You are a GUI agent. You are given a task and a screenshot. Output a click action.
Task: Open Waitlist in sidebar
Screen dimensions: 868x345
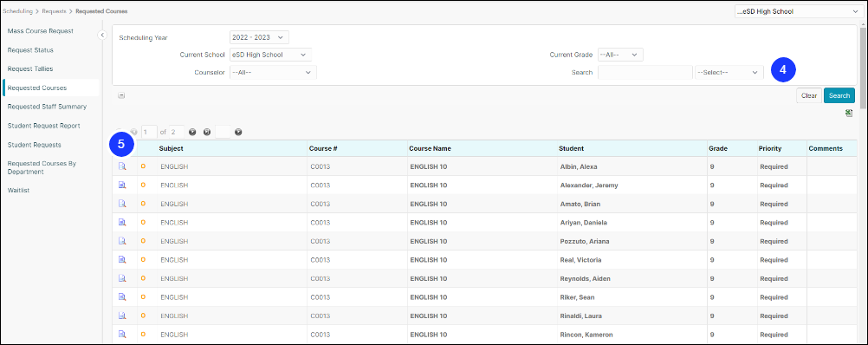click(19, 190)
